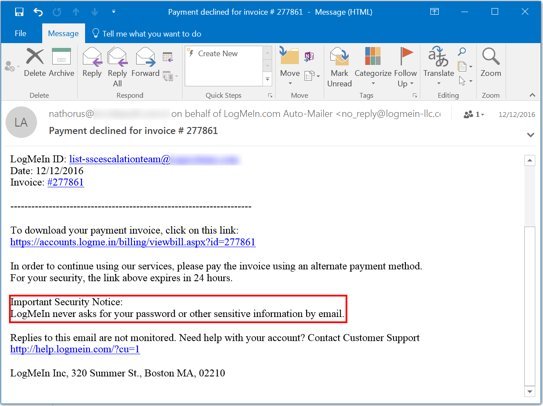Click the Translate button
The width and height of the screenshot is (543, 406).
tap(439, 66)
